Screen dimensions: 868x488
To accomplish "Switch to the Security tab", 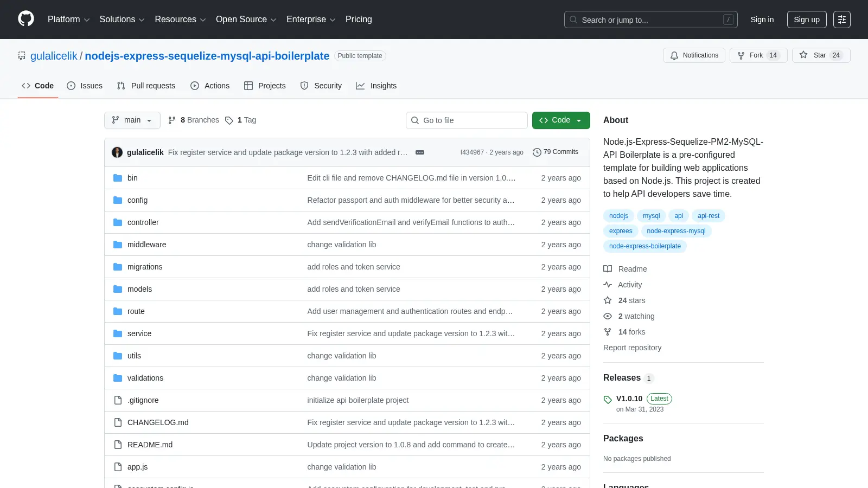I will [x=321, y=86].
